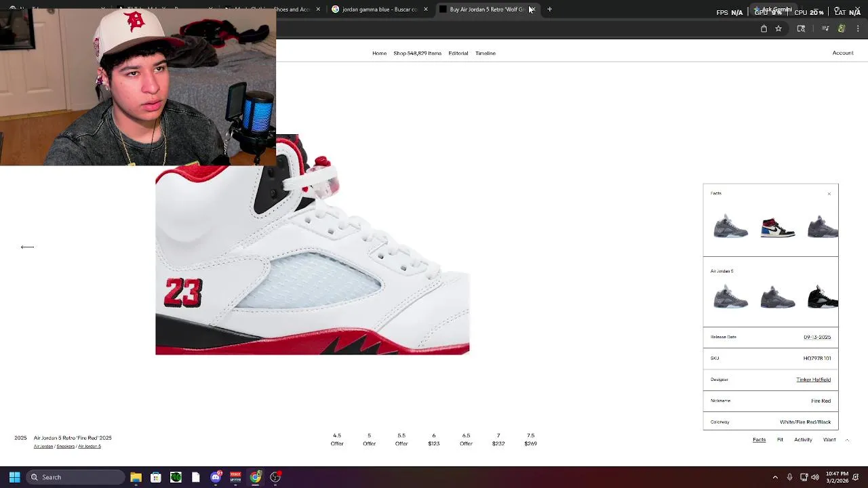Click the taskbar Search box

76,477
